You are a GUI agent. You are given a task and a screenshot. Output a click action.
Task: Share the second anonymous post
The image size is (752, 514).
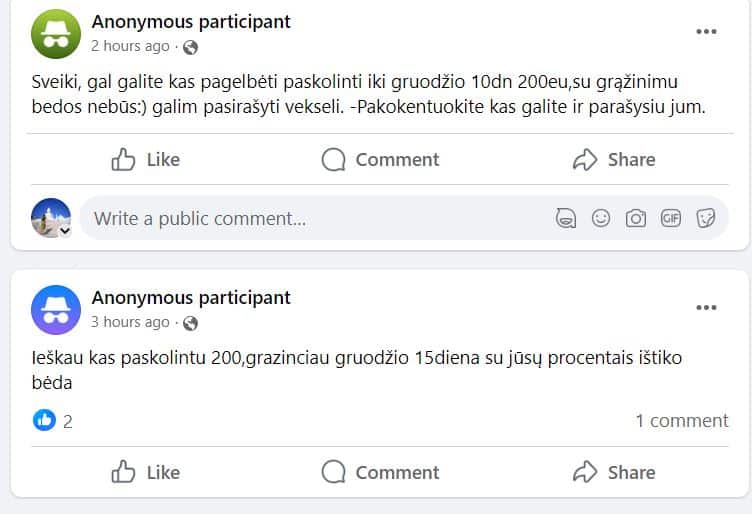click(x=614, y=472)
